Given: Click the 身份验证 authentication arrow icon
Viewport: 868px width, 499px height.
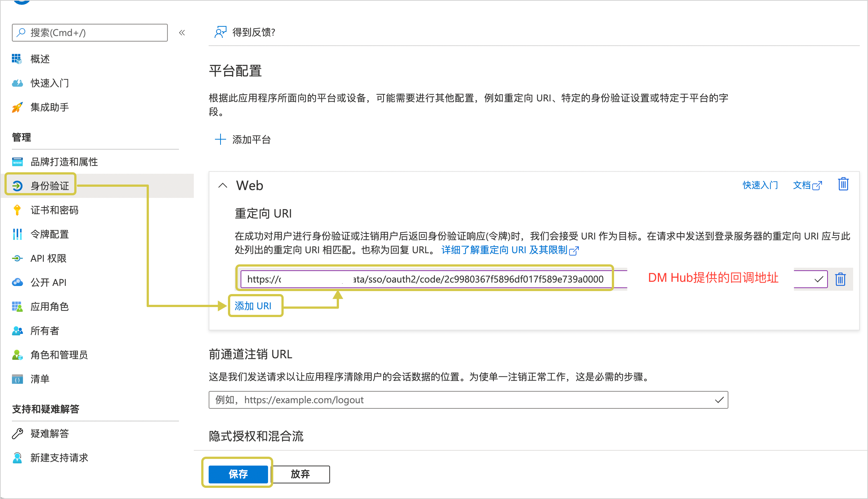Looking at the screenshot, I should 17,186.
